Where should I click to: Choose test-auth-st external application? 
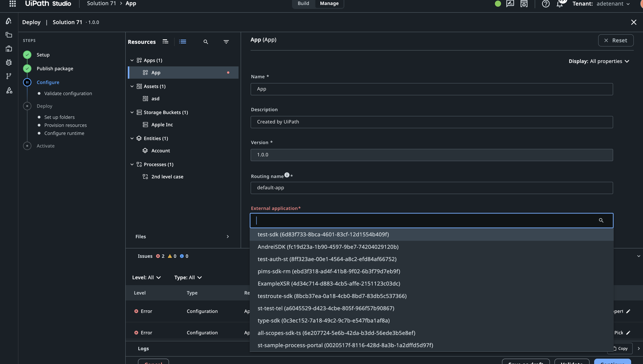(431, 259)
